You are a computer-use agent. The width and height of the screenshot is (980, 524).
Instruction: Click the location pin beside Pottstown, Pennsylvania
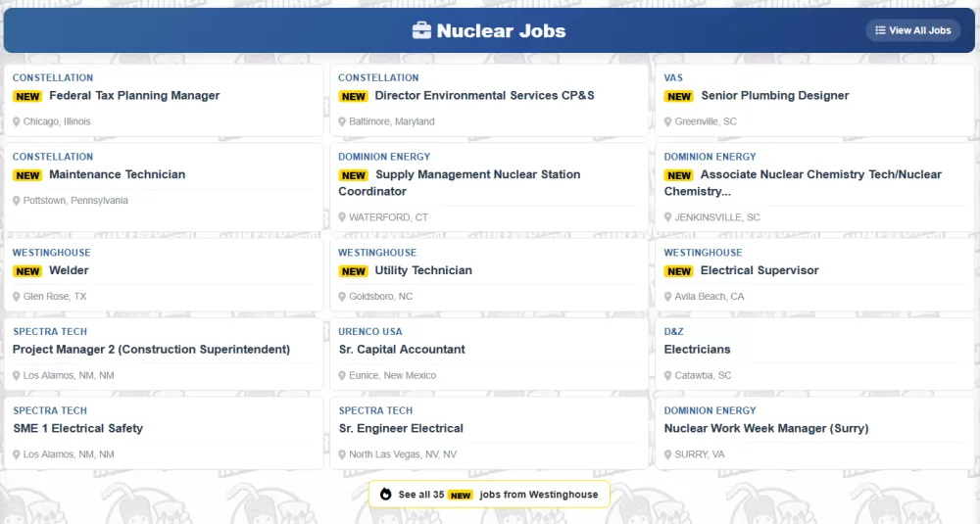(17, 201)
